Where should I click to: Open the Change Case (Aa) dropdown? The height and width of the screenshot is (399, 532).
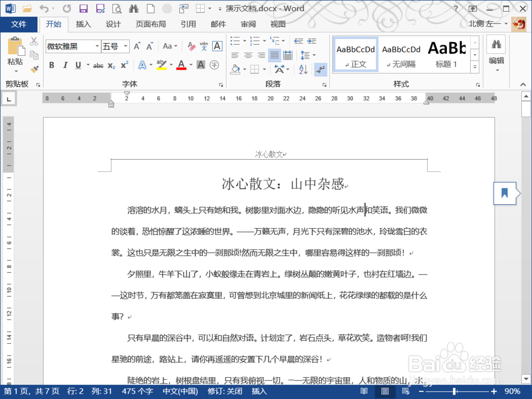[x=170, y=46]
